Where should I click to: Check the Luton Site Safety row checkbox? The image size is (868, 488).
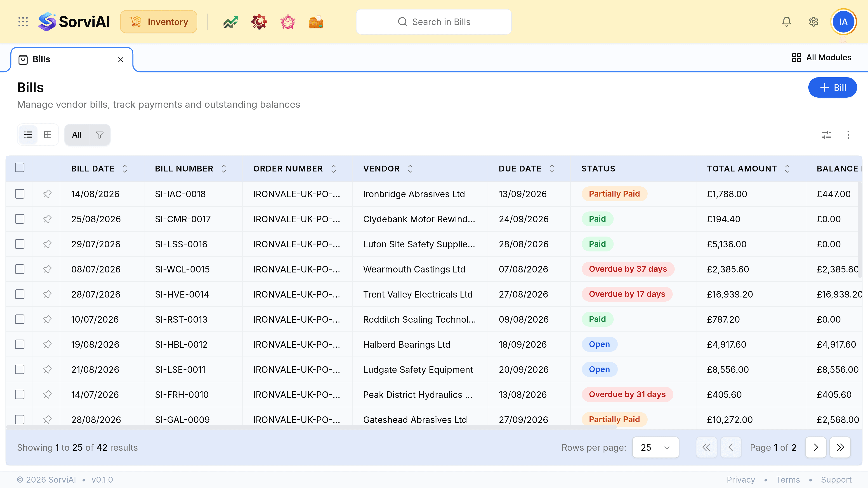(20, 244)
